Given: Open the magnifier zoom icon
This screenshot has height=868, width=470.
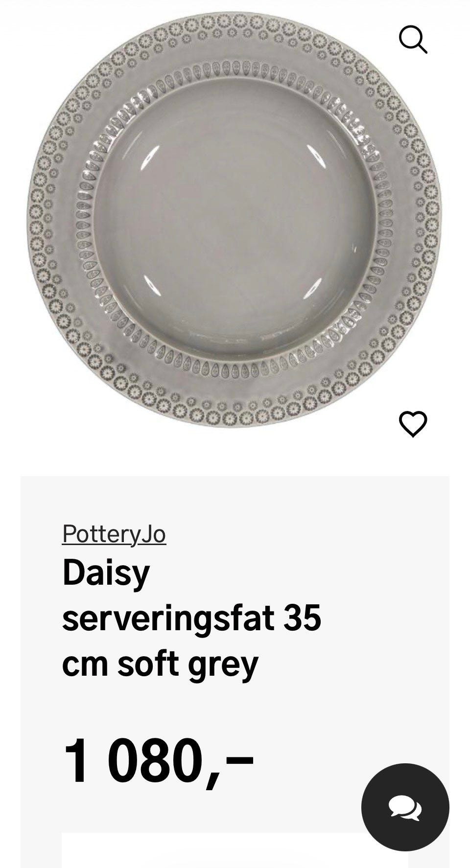Looking at the screenshot, I should coord(413,39).
